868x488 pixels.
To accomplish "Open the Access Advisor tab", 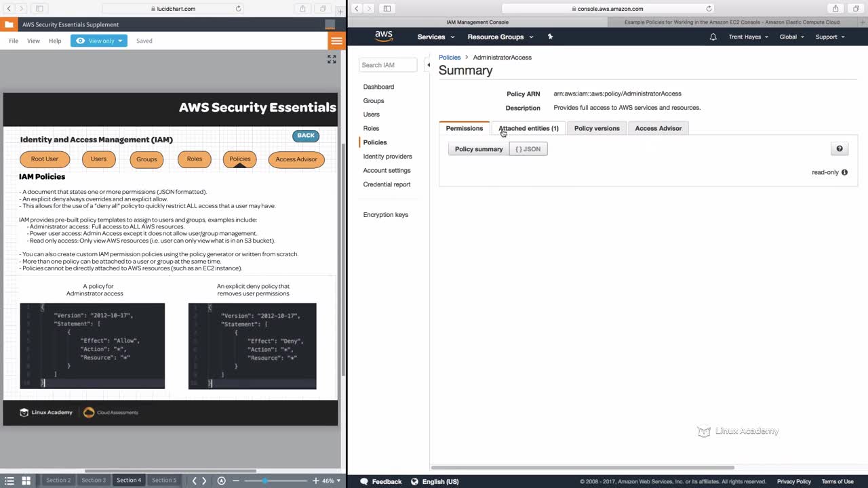I will 658,128.
